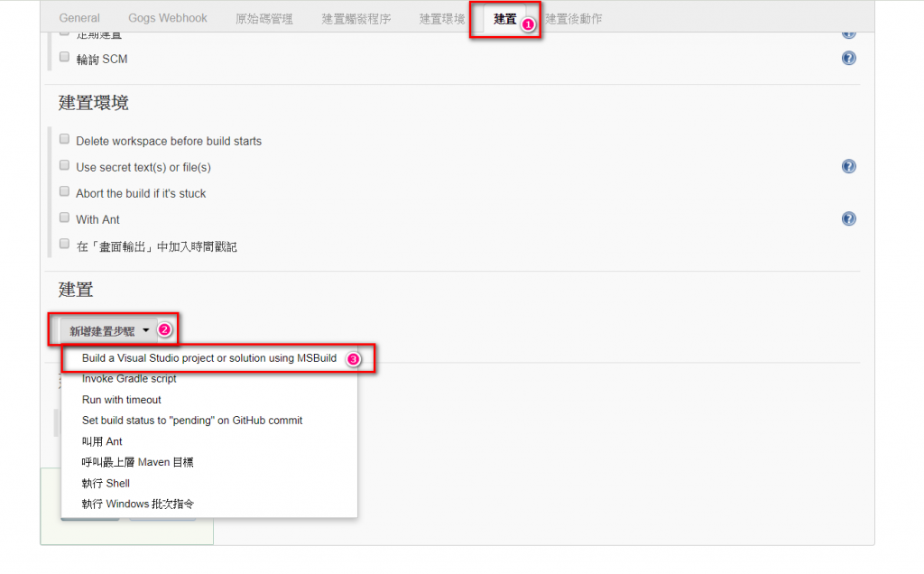The width and height of the screenshot is (924, 574).
Task: Switch to the Gogs Webhook tab
Action: tap(167, 18)
